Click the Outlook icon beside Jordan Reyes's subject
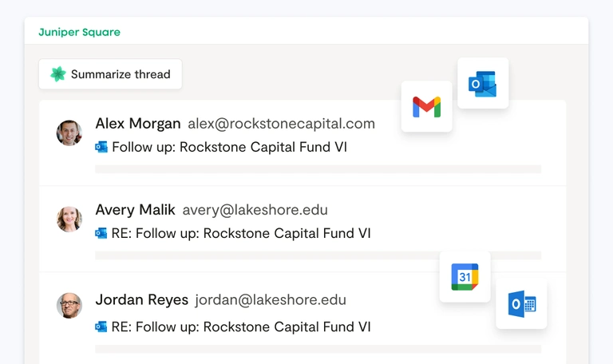The width and height of the screenshot is (613, 364). click(101, 326)
